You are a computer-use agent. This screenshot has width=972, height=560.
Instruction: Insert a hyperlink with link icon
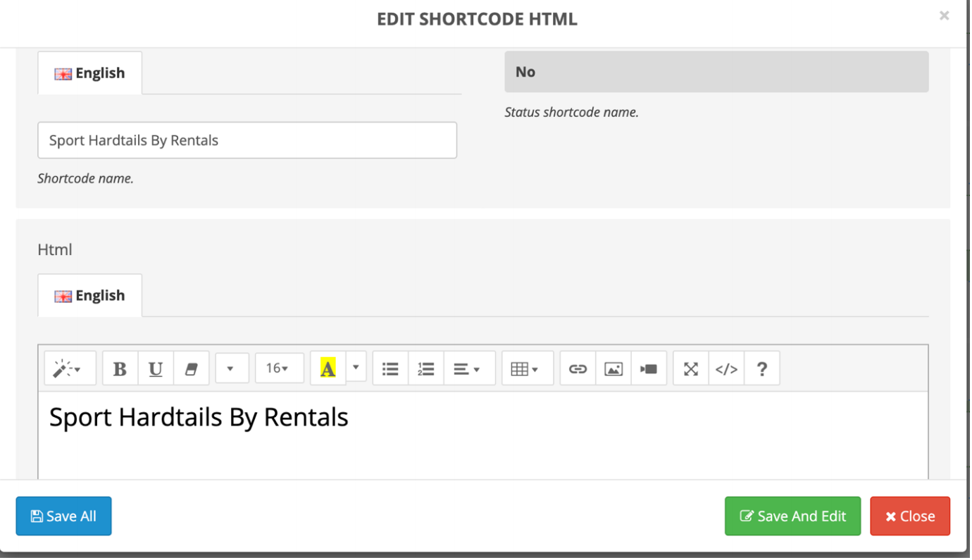(578, 369)
